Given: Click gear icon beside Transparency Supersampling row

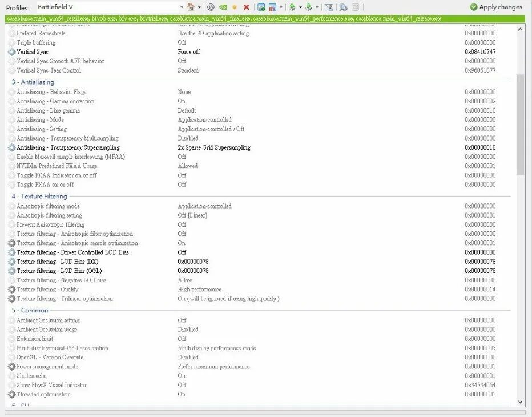Looking at the screenshot, I should (x=12, y=147).
